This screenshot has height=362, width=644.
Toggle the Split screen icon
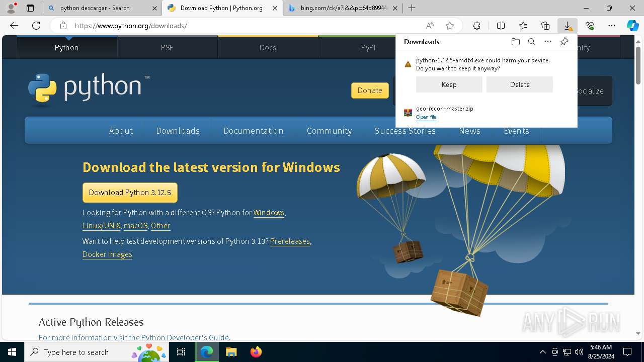tap(501, 26)
